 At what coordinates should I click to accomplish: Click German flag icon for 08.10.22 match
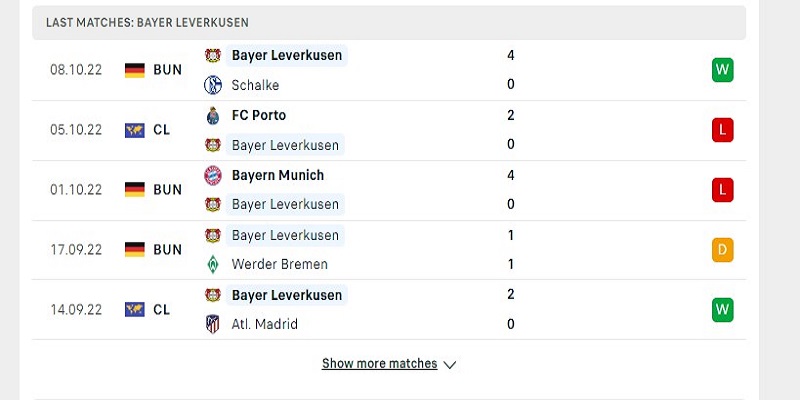pyautogui.click(x=135, y=70)
